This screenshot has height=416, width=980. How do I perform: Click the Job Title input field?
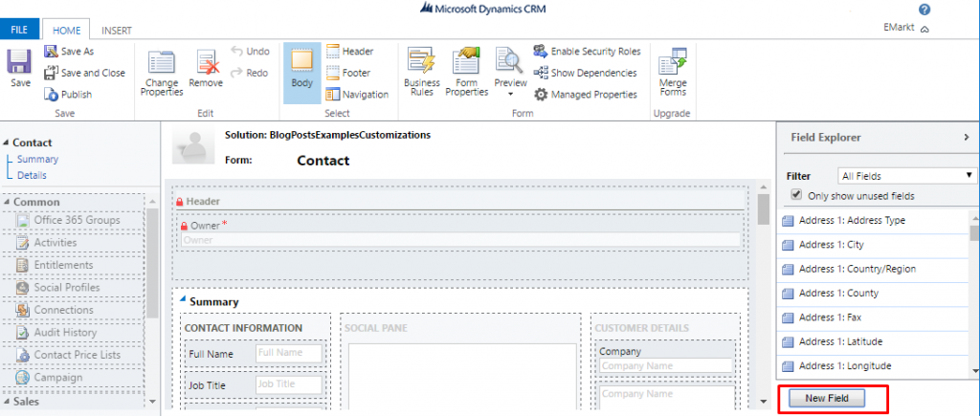[x=289, y=384]
